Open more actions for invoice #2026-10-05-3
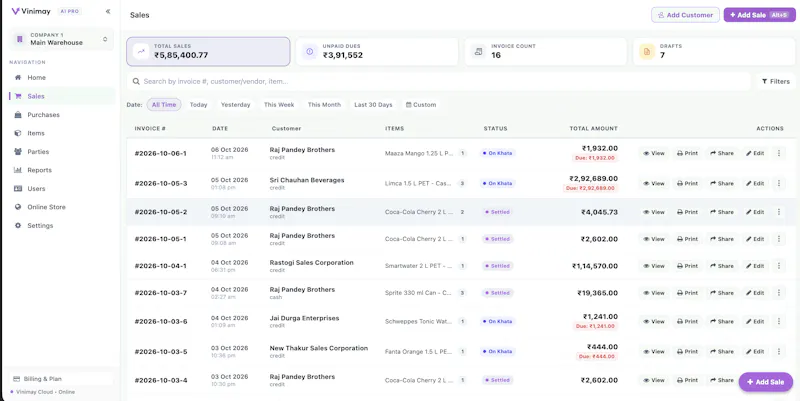 coord(779,183)
